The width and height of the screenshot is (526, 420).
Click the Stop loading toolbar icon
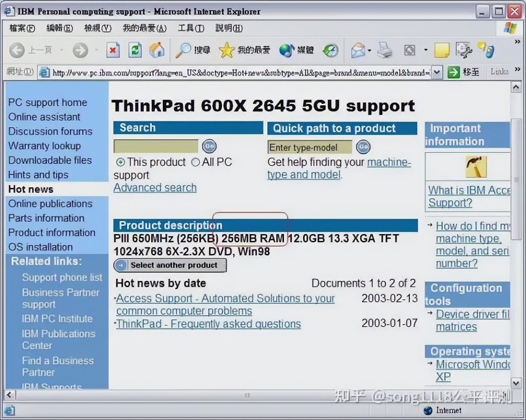[113, 51]
